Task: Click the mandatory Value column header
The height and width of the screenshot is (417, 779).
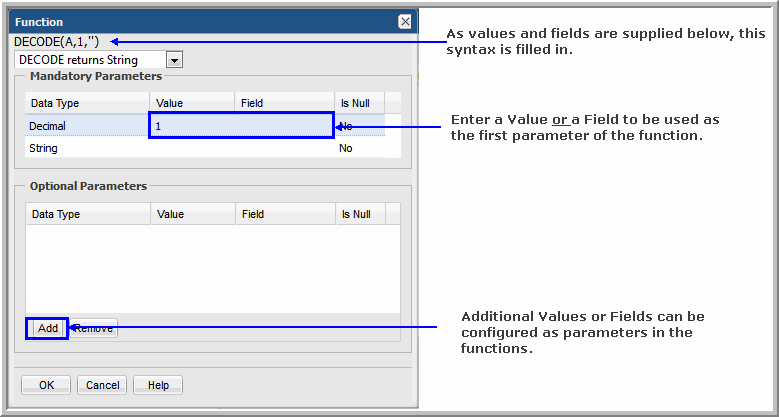Action: [x=192, y=103]
